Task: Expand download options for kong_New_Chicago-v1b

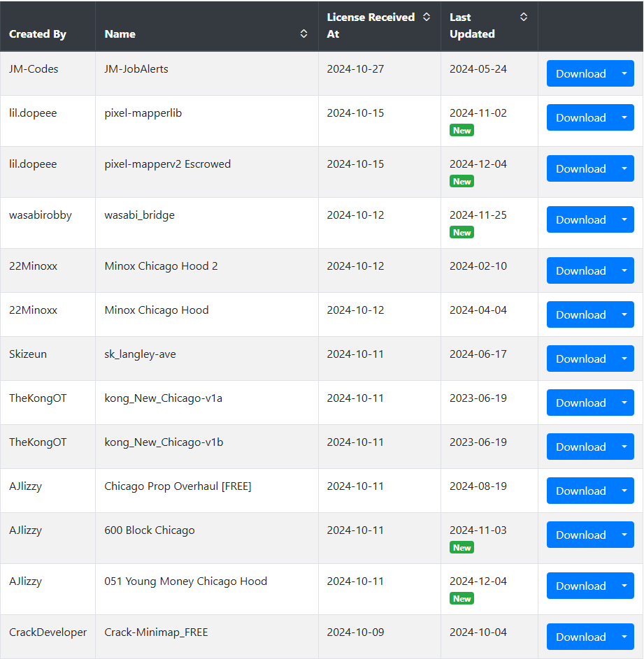Action: coord(624,447)
